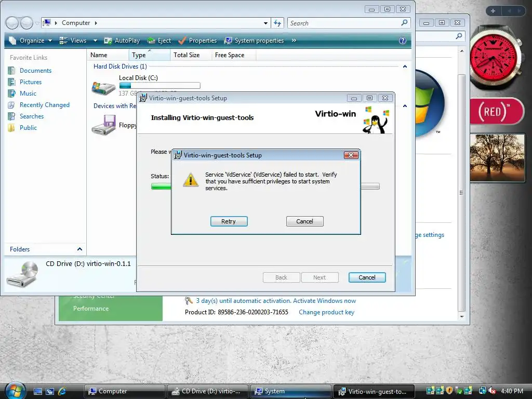
Task: Click the warning icon in the error dialog
Action: pyautogui.click(x=191, y=180)
